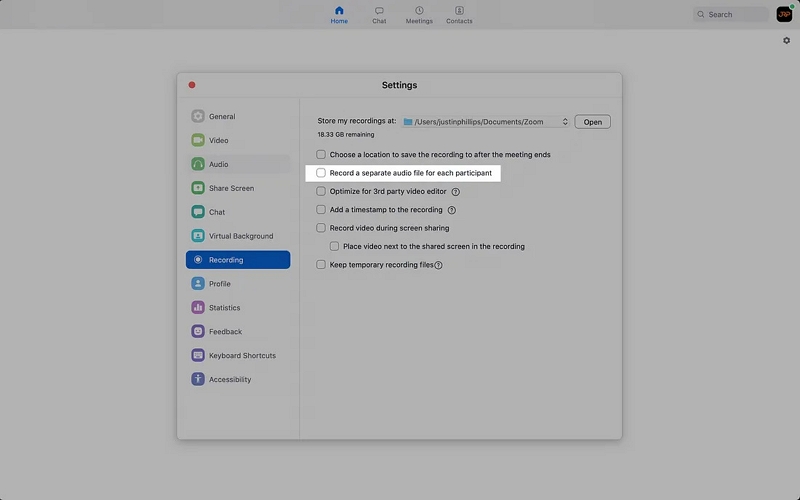Close the Settings window with red button
This screenshot has width=800, height=500.
[x=192, y=85]
